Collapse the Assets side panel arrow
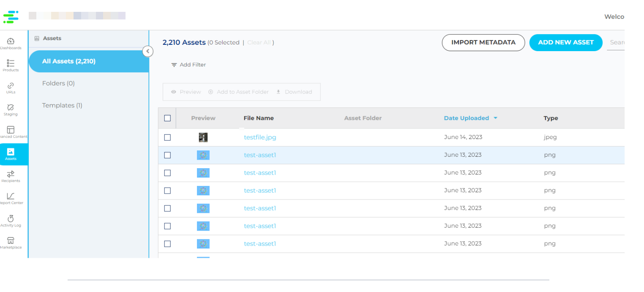Screen dimensions: 644x292 click(x=147, y=52)
